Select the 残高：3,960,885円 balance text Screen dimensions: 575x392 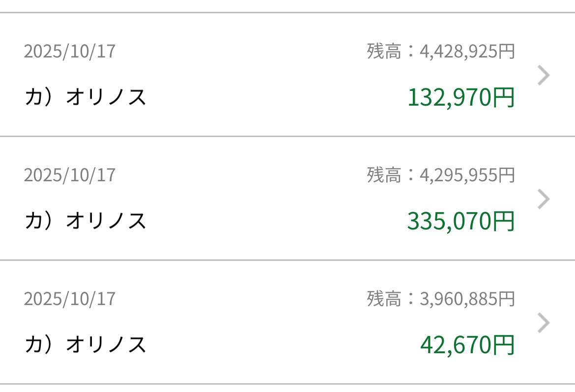click(440, 299)
